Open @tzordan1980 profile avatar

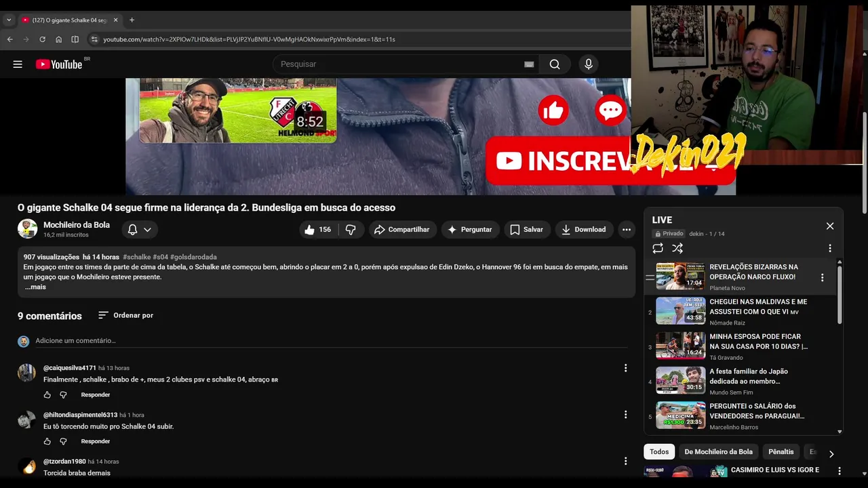point(26,466)
